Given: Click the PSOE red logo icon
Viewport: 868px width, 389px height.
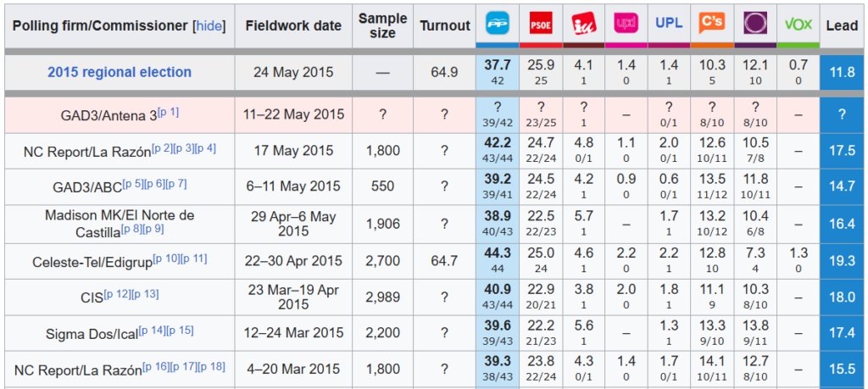Looking at the screenshot, I should (540, 24).
